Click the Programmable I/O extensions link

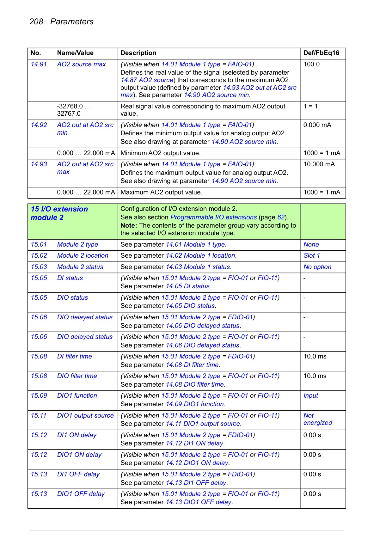[214, 217]
